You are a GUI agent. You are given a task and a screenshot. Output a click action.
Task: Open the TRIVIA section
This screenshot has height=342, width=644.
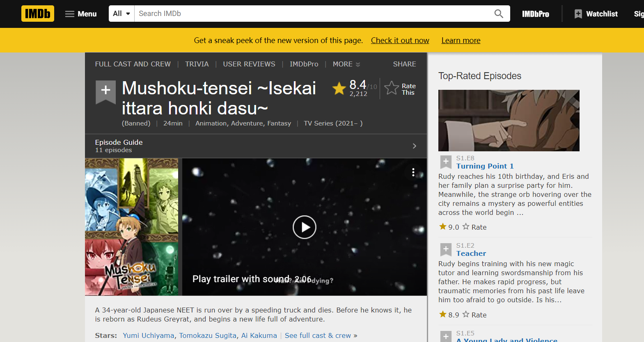197,64
